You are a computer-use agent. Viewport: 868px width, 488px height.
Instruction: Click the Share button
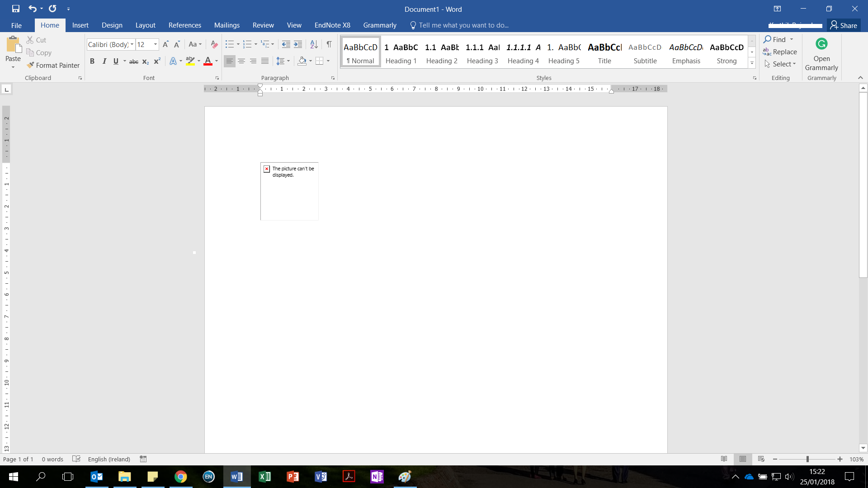click(x=844, y=25)
